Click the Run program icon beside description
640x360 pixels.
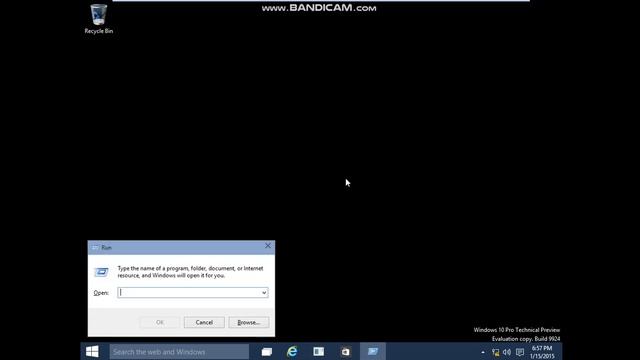(101, 272)
